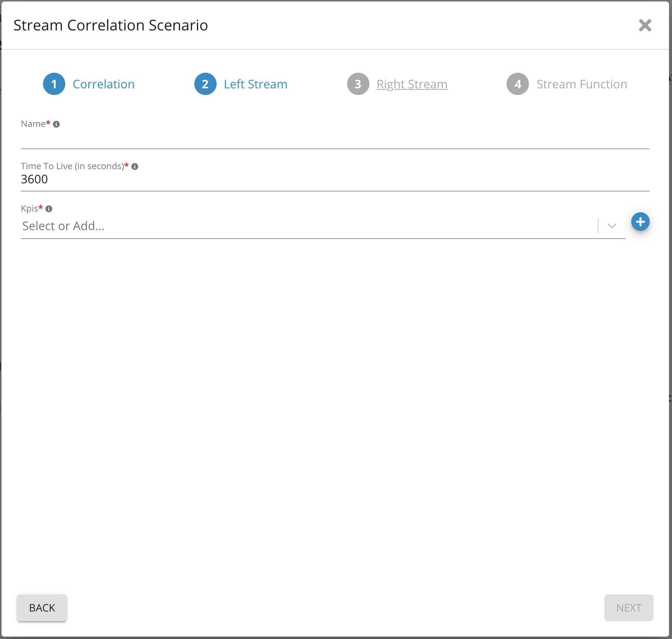This screenshot has height=639, width=672.
Task: Click the step 4 circle icon
Action: [x=518, y=84]
